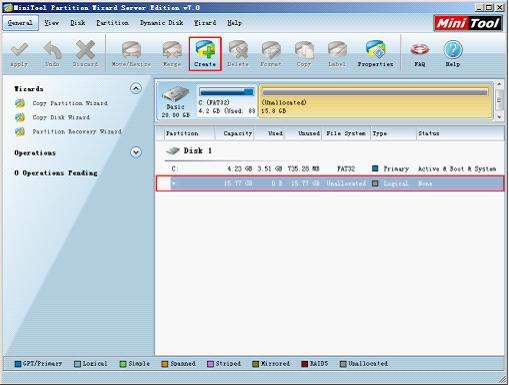Click the Disk 1 group label
This screenshot has height=385, width=509.
pos(198,151)
